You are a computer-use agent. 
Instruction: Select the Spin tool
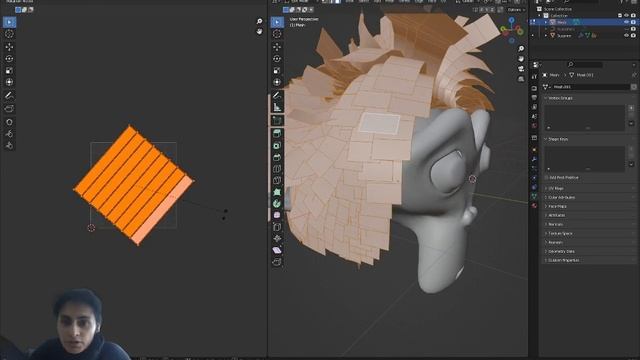coord(277,203)
